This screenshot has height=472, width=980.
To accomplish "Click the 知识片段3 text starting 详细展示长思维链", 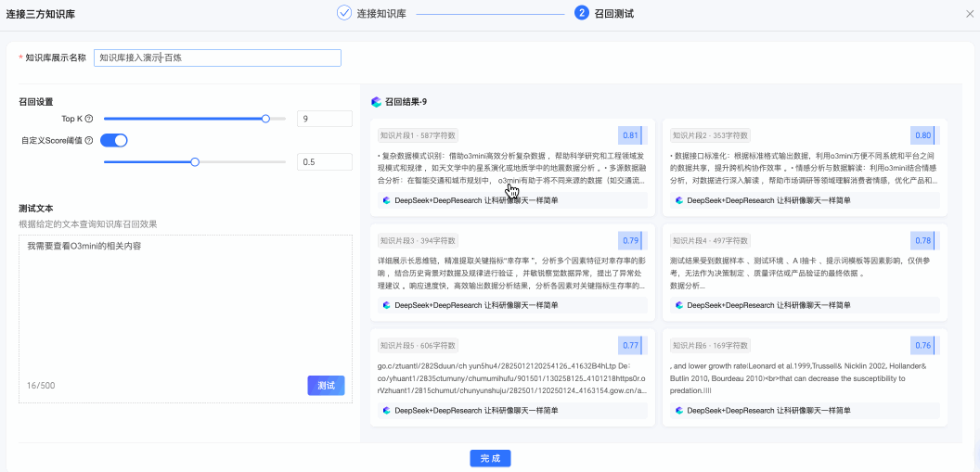I will 512,274.
